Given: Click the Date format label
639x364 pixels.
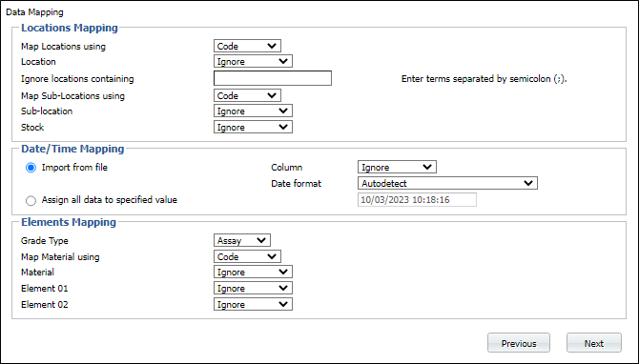Looking at the screenshot, I should coord(296,184).
